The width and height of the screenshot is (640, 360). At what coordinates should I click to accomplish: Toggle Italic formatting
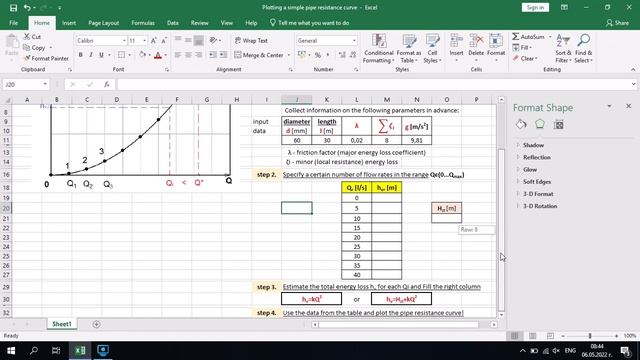coord(91,55)
